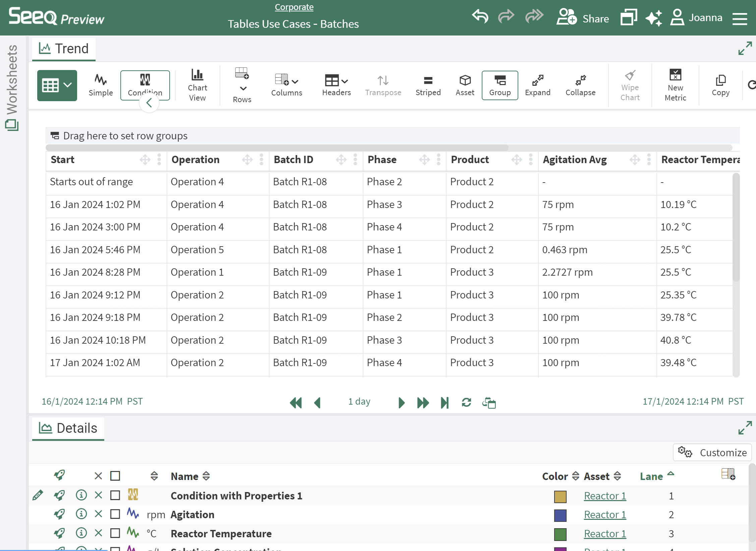Open Batch ID column options menu
Viewport: 756px width, 551px height.
355,160
